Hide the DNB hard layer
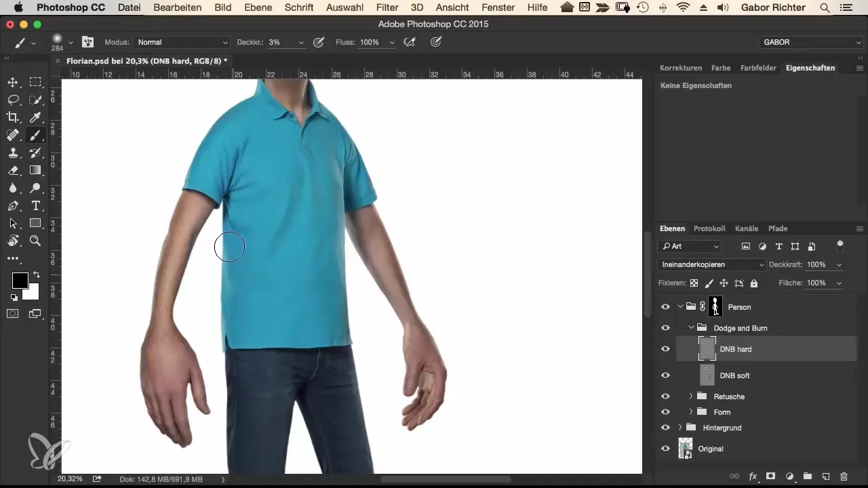868x488 pixels. point(665,349)
